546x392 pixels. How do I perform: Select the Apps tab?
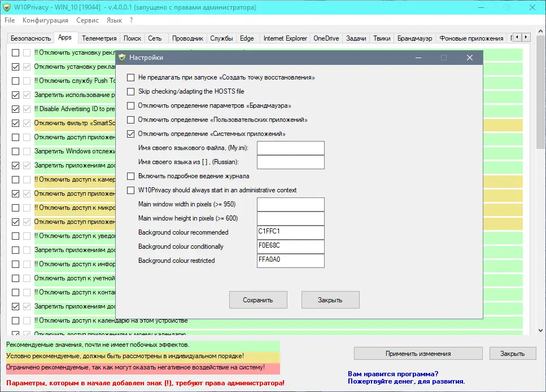click(65, 37)
